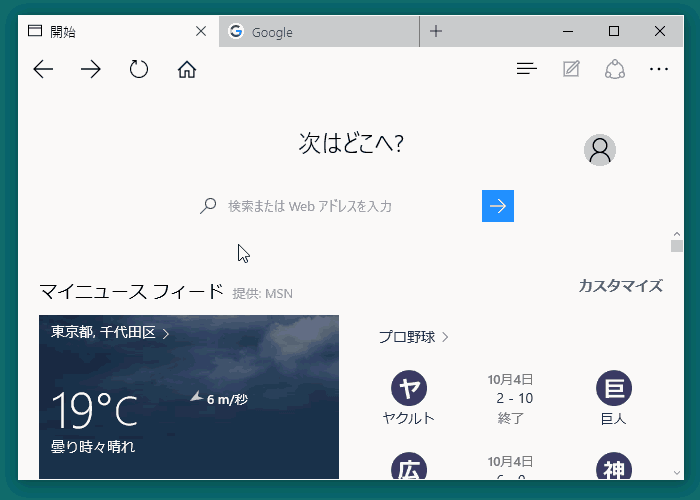The height and width of the screenshot is (500, 700).
Task: Click the 2 - 10 game score
Action: click(x=514, y=398)
